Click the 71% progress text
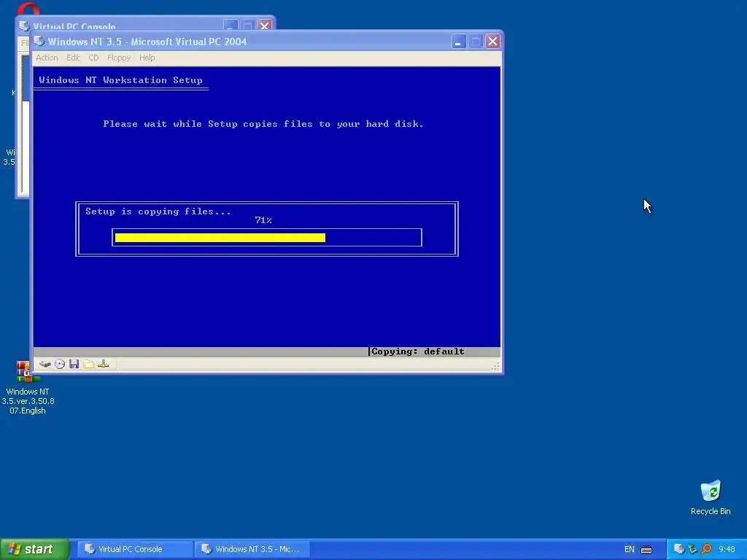Viewport: 747px width, 560px height. point(263,220)
